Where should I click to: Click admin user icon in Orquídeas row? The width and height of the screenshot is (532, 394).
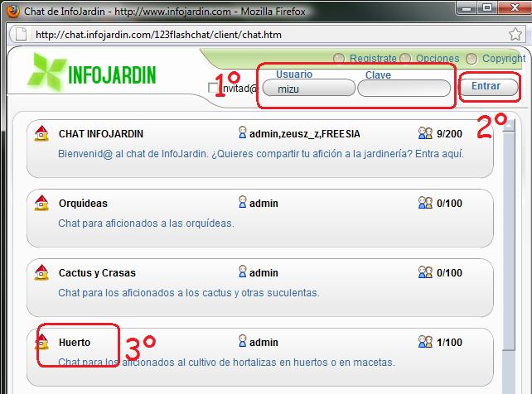(x=242, y=202)
